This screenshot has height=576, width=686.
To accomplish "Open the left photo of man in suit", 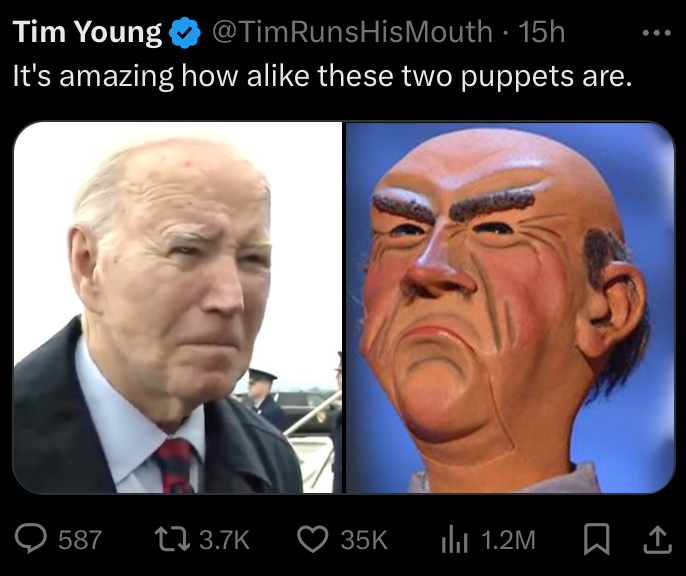I will (x=178, y=307).
